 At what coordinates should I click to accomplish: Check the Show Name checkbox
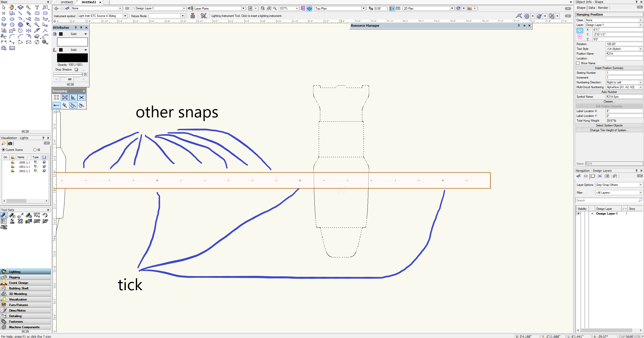pos(578,63)
